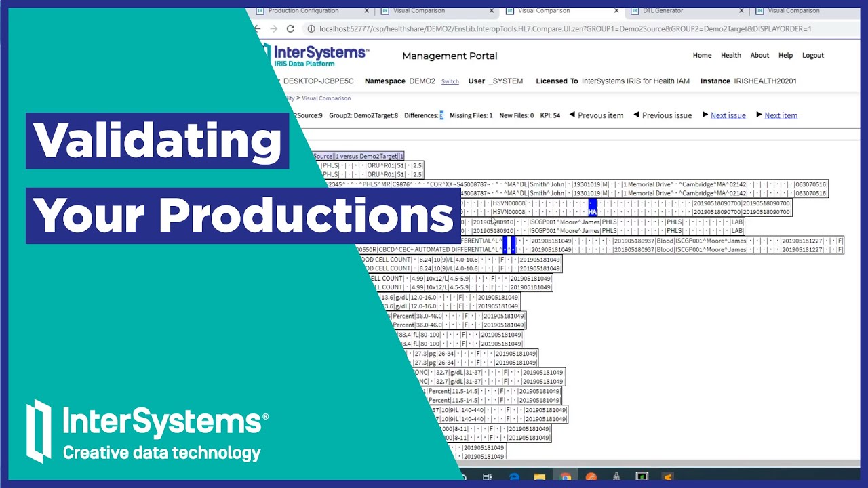Click User _SYSTEM text

click(x=496, y=81)
